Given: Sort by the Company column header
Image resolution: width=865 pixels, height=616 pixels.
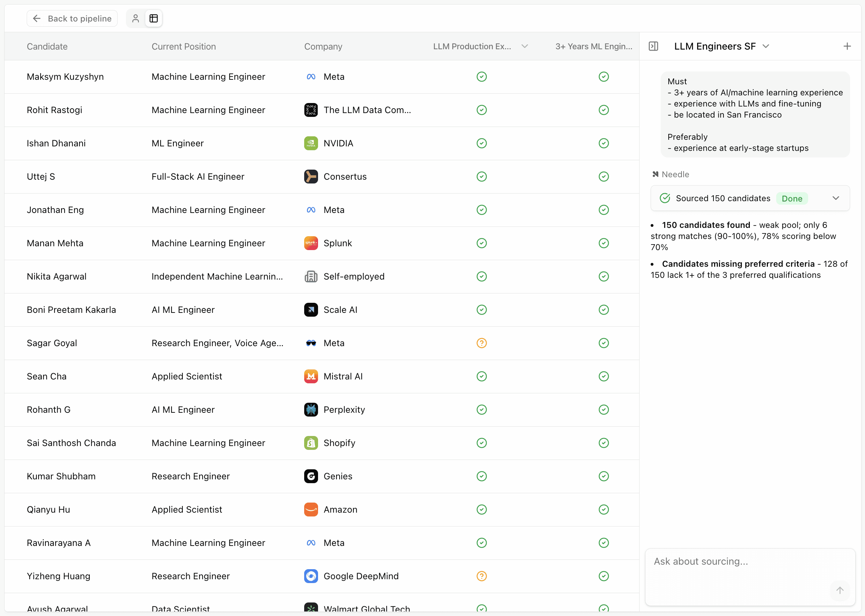Looking at the screenshot, I should click(x=323, y=46).
